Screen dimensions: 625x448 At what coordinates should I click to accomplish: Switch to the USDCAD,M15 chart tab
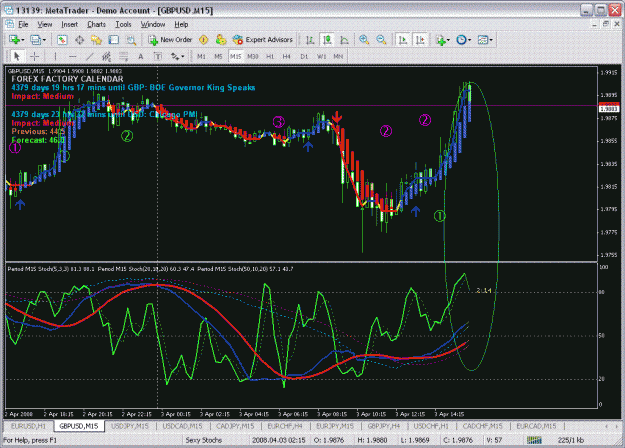[182, 426]
